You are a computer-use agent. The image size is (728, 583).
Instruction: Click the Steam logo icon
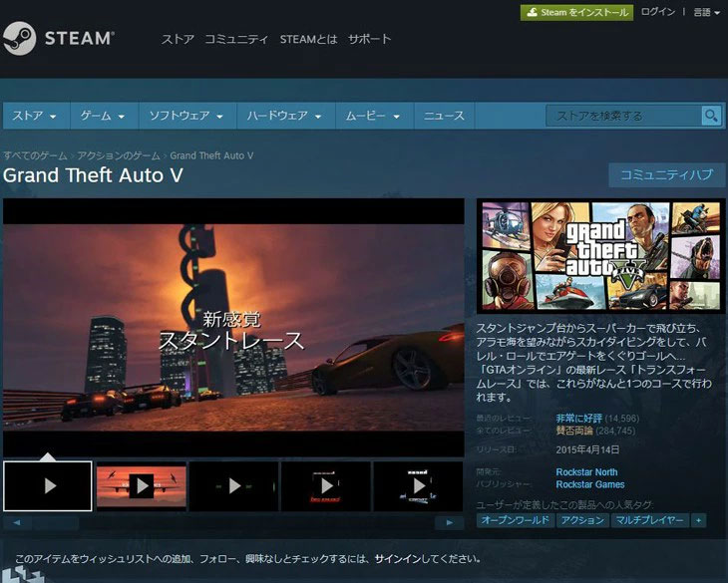19,39
